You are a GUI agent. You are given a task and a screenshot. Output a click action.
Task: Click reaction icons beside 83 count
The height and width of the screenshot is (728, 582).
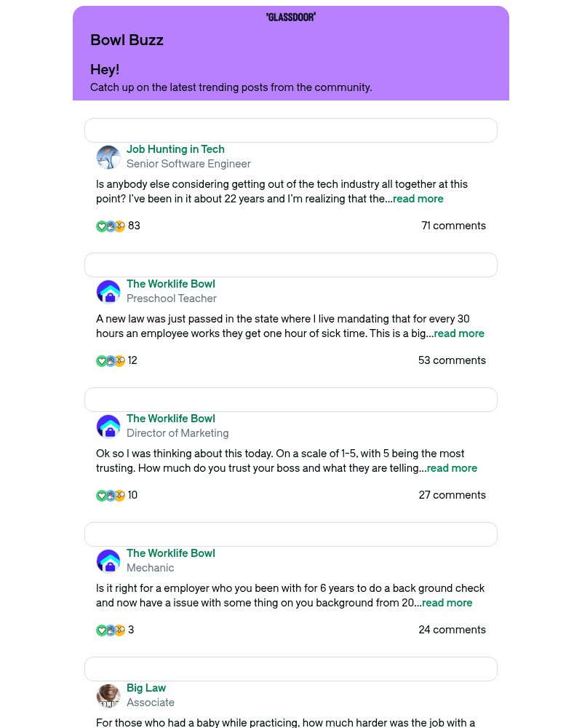click(x=111, y=226)
